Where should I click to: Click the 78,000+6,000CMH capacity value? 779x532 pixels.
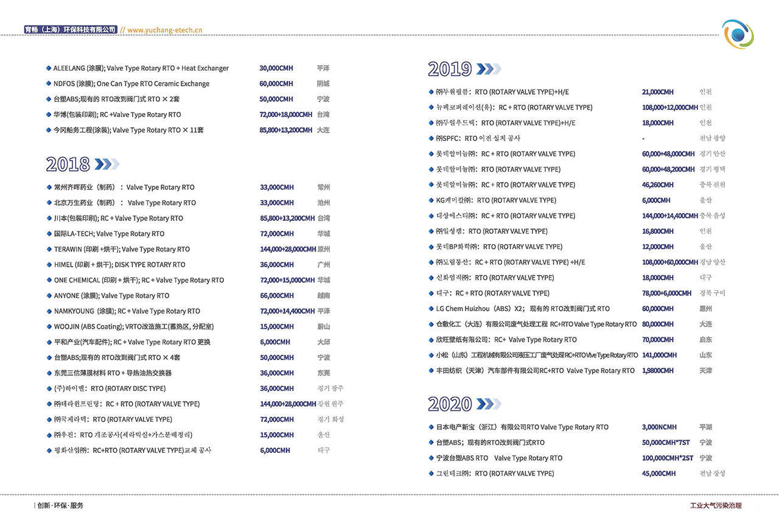[667, 293]
